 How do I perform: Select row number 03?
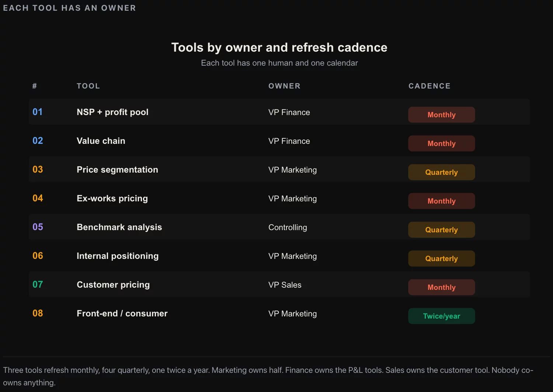click(x=38, y=169)
